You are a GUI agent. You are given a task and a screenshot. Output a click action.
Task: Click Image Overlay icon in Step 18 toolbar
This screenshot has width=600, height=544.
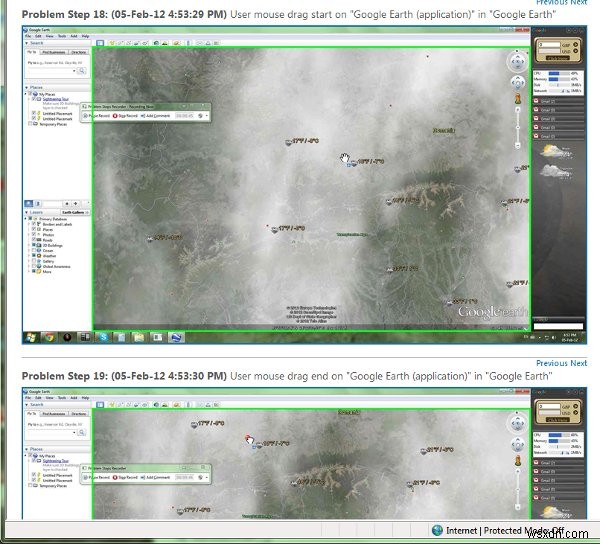click(x=137, y=43)
